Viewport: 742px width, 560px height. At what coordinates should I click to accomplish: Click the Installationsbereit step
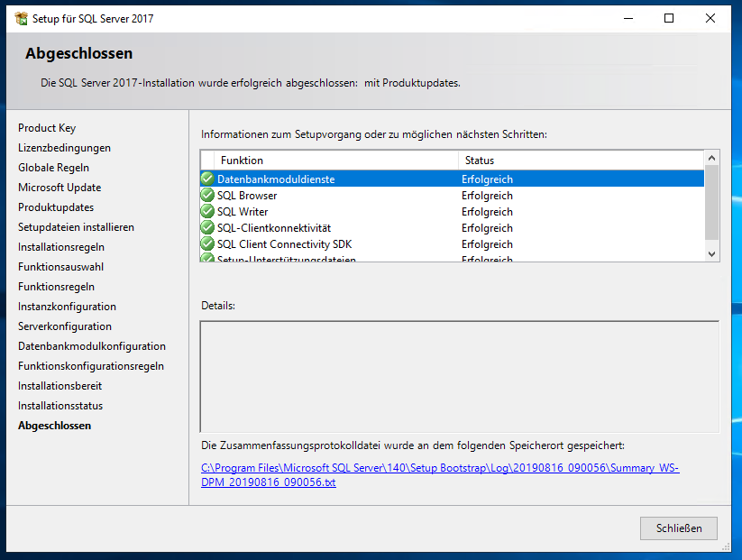[60, 386]
